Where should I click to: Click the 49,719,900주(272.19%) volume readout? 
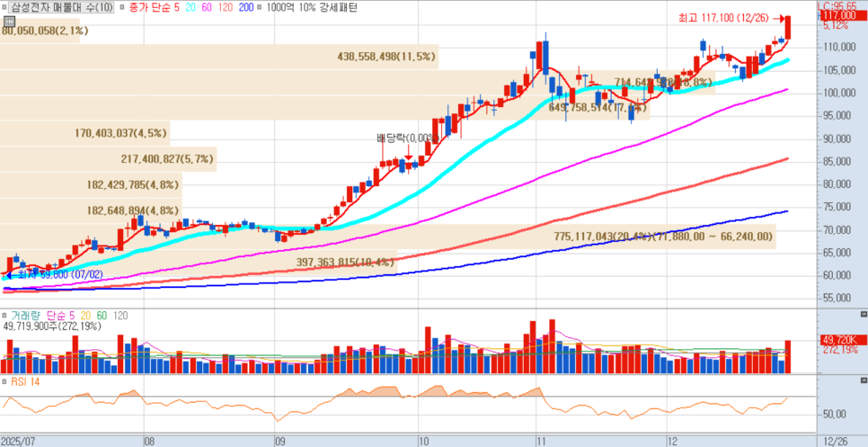[52, 326]
